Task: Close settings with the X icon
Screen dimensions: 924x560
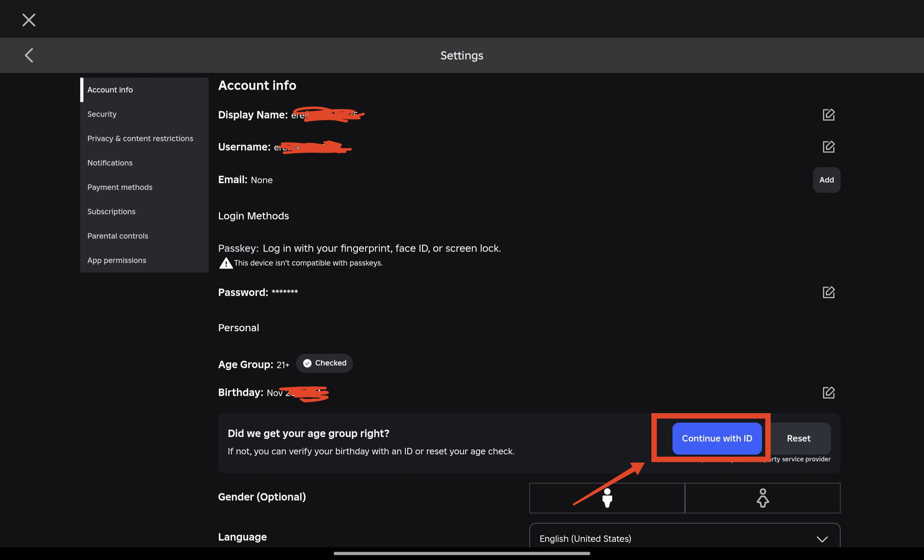Action: point(29,20)
